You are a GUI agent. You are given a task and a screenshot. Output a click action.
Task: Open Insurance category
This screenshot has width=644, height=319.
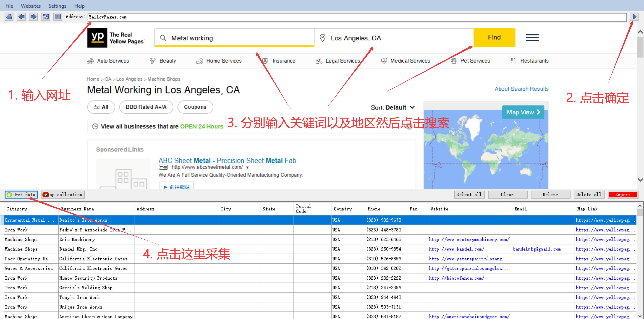coord(279,61)
